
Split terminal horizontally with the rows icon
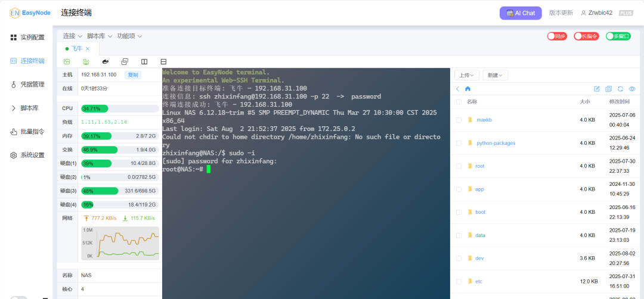[x=163, y=61]
